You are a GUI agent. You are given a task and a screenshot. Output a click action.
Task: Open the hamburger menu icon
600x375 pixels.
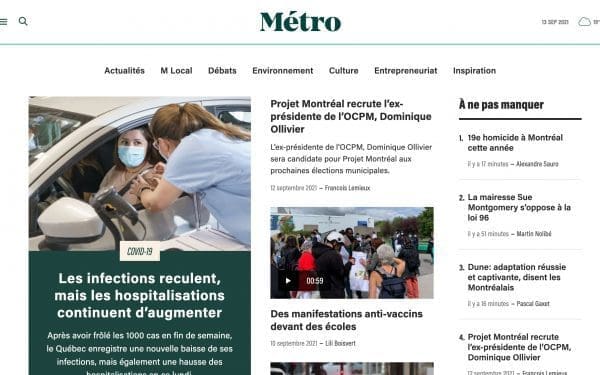3,21
